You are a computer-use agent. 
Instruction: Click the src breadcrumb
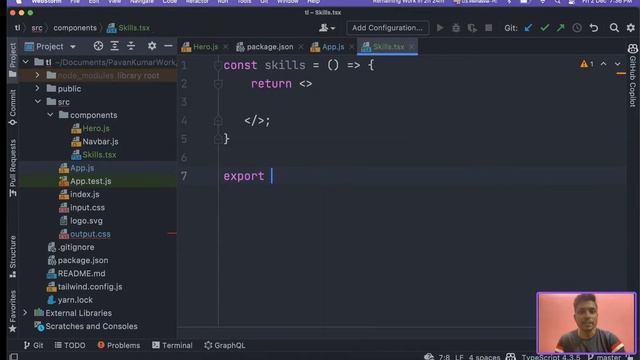click(x=37, y=28)
